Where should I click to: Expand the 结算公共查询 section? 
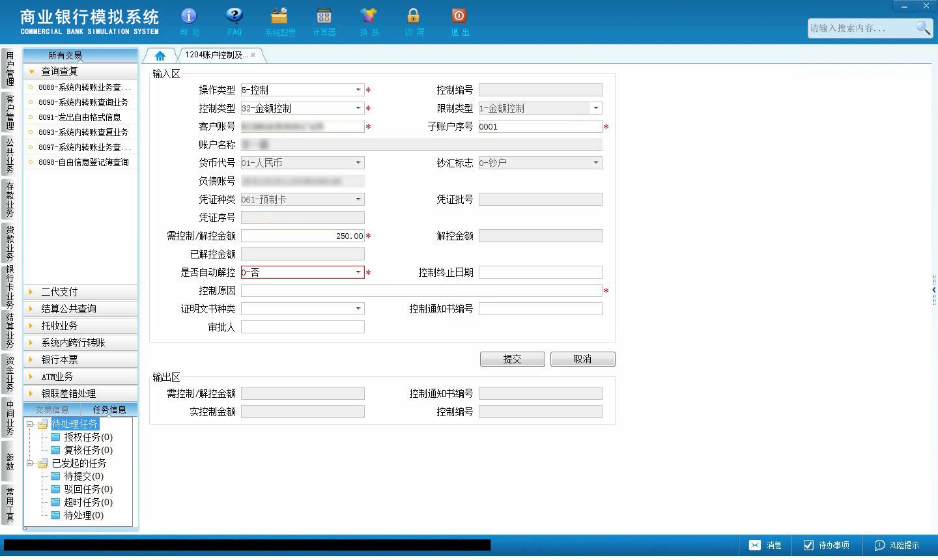[81, 309]
